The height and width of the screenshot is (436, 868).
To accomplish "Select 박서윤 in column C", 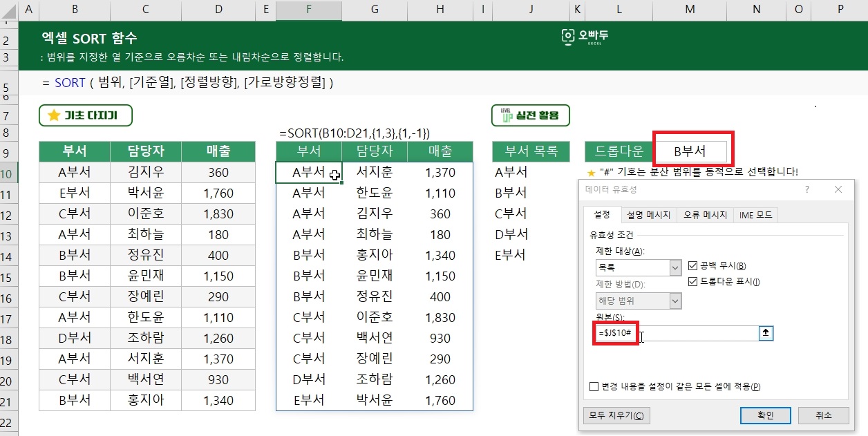I will pos(146,193).
